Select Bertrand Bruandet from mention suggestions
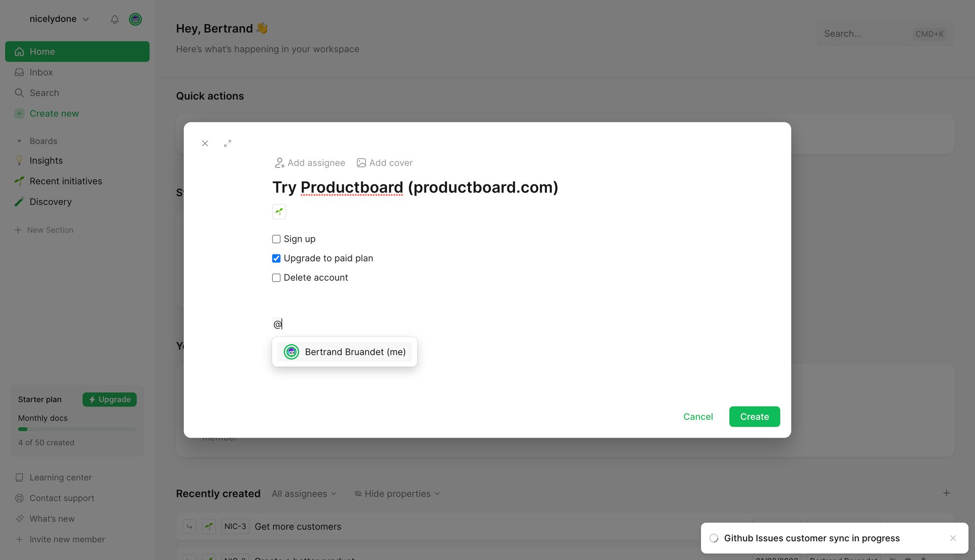This screenshot has width=975, height=560. (344, 351)
